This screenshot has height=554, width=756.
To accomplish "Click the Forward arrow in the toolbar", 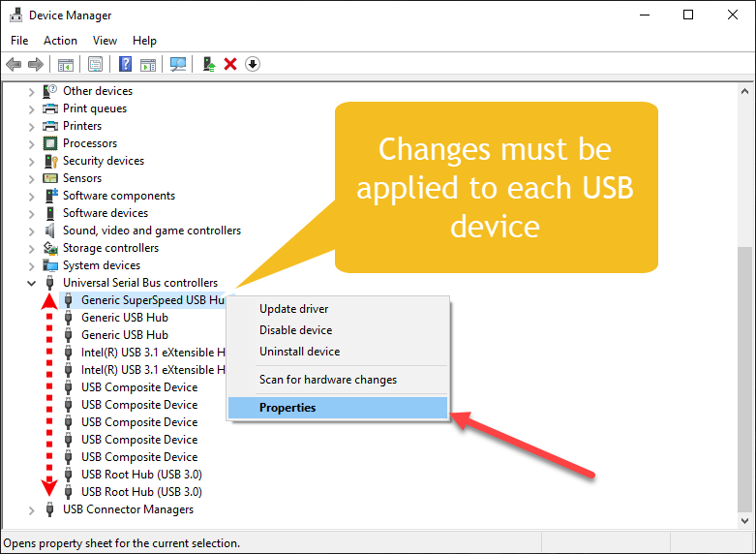I will click(x=36, y=64).
